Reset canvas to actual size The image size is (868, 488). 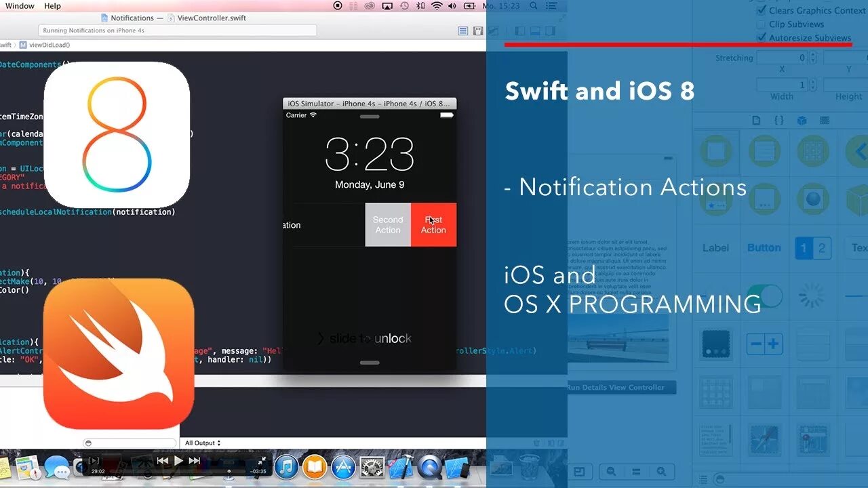(636, 472)
